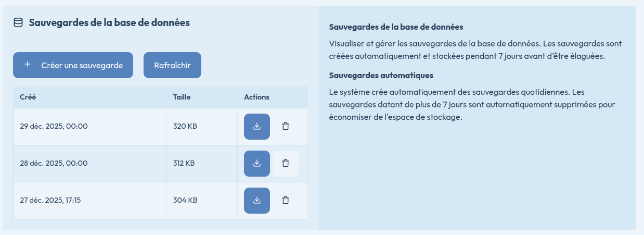Delete the 28 déc. 2025 backup
Image resolution: width=644 pixels, height=235 pixels.
(286, 164)
